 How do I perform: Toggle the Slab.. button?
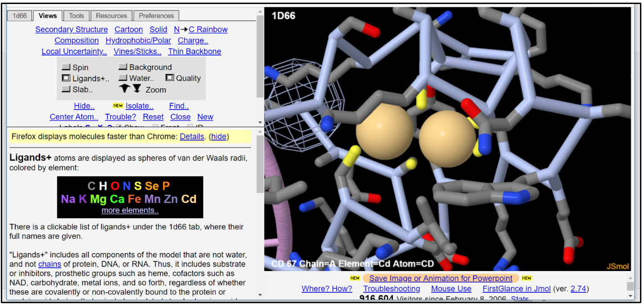pos(66,89)
